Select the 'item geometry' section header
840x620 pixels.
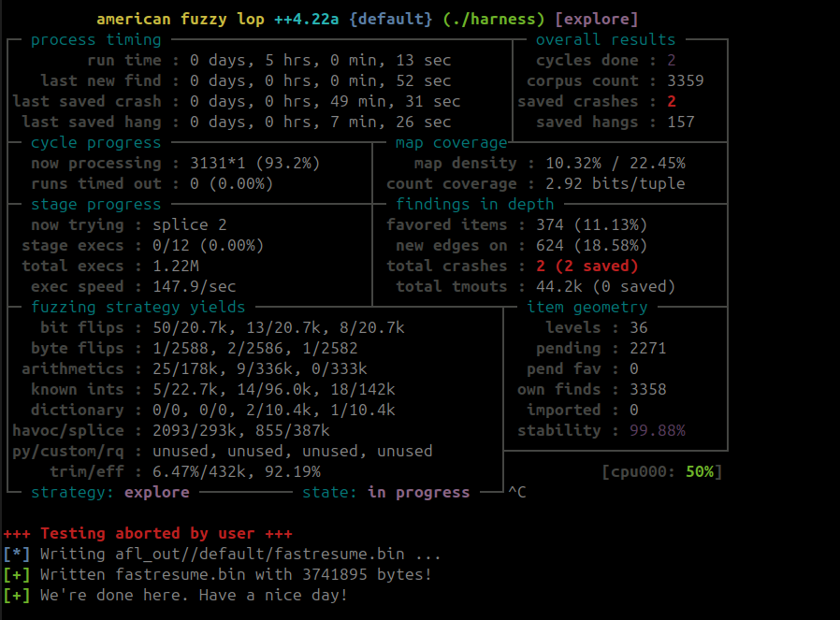click(x=587, y=308)
